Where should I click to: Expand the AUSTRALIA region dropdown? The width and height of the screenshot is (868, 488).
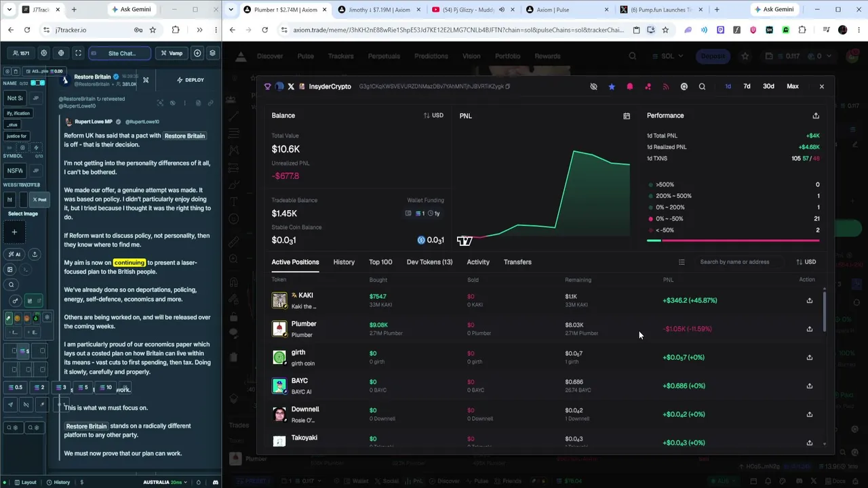click(x=166, y=483)
